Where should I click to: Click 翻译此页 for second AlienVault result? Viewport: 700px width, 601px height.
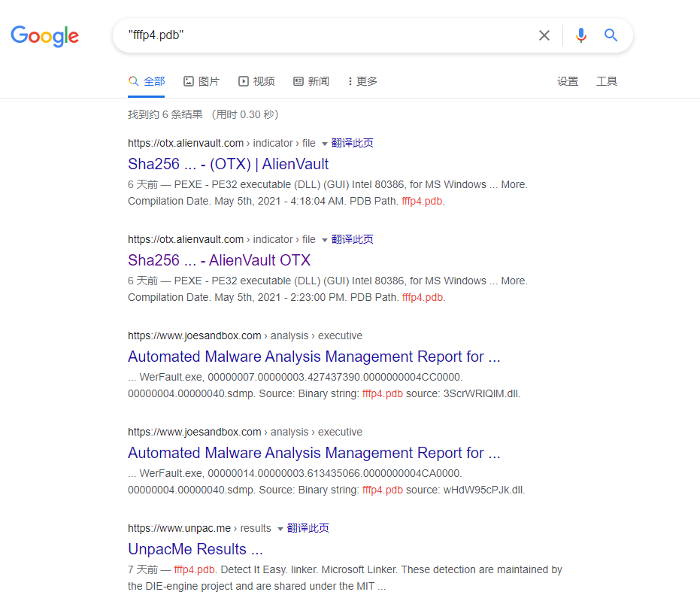(352, 239)
